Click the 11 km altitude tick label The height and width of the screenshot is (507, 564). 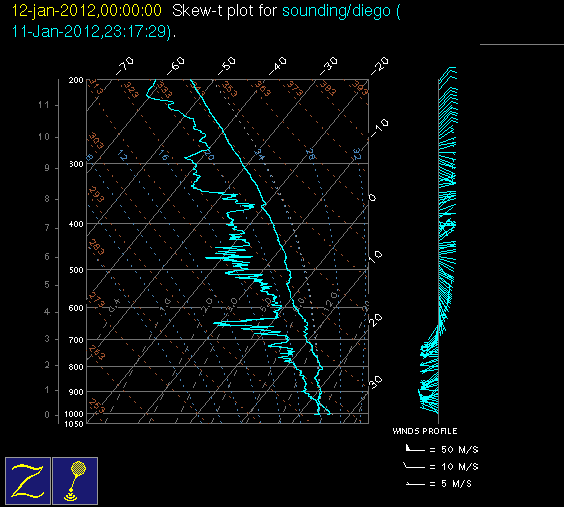coord(44,105)
